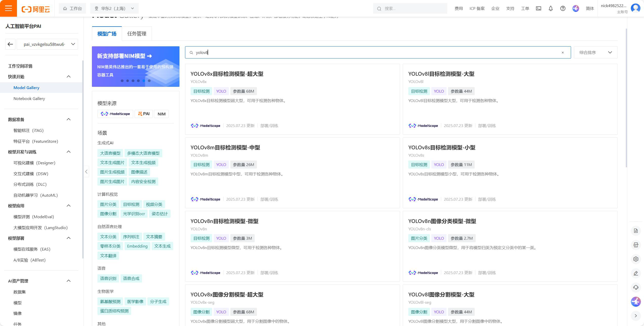
Task: Toggle the Embedding scene filter
Action: click(x=137, y=246)
